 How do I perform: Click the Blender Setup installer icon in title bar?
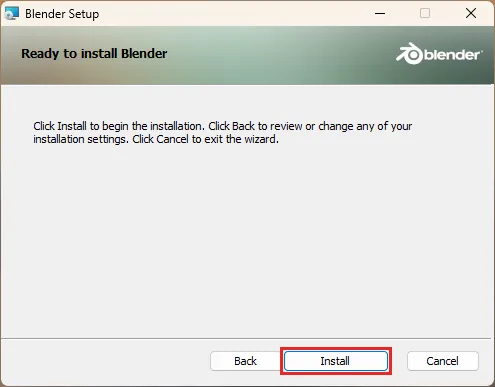click(x=12, y=14)
